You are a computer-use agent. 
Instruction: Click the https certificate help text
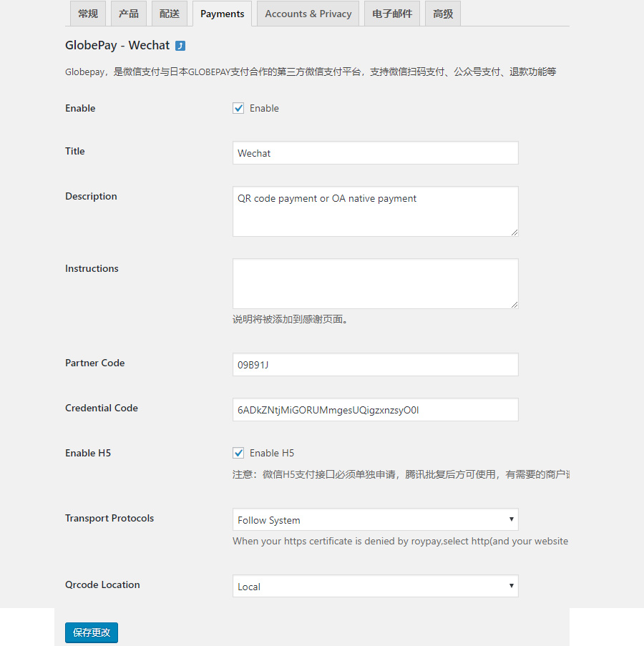point(401,541)
